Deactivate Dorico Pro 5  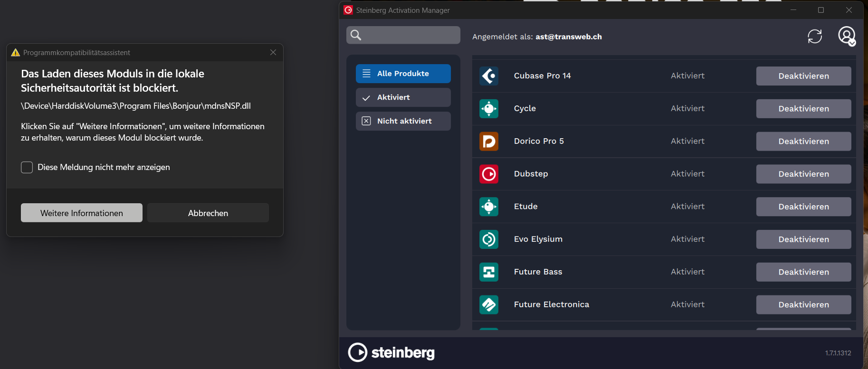(804, 142)
